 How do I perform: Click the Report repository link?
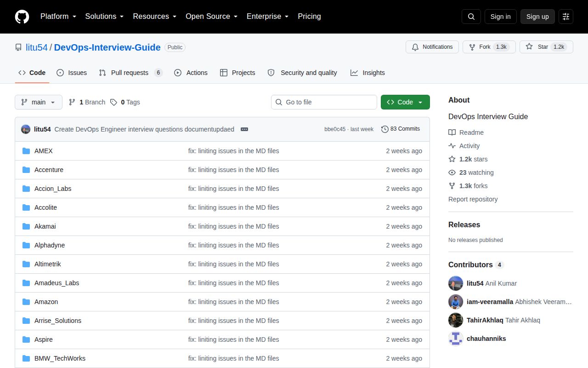(x=473, y=199)
